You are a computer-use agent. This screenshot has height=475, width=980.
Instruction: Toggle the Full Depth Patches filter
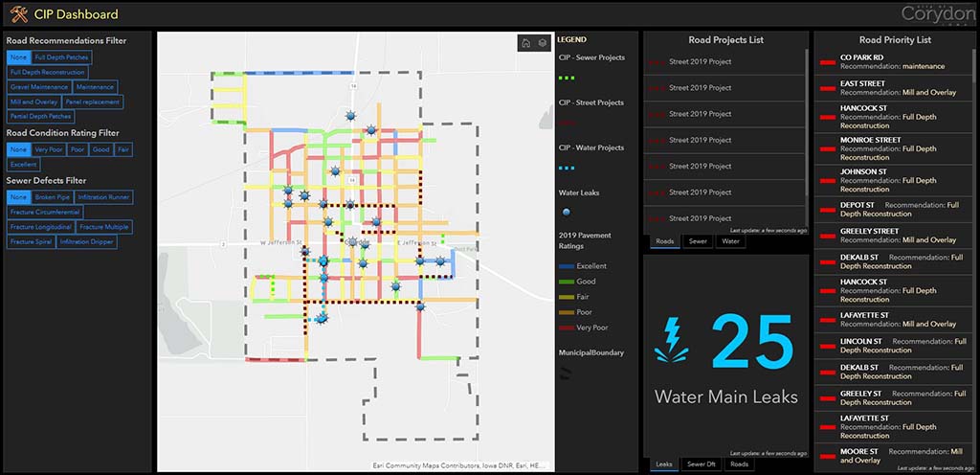point(62,57)
